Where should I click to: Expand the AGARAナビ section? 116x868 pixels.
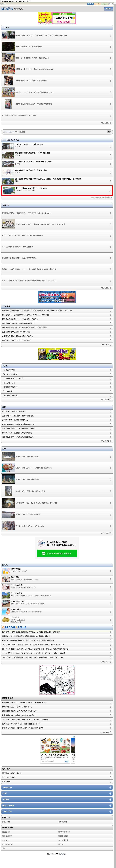coord(57,788)
